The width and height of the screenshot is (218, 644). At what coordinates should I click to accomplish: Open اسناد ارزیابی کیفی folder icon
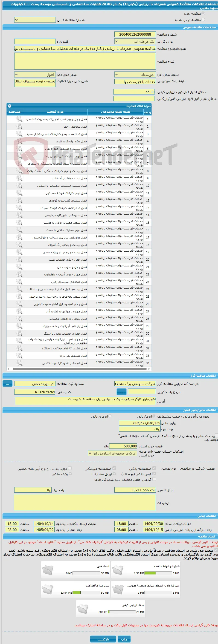click(82, 608)
